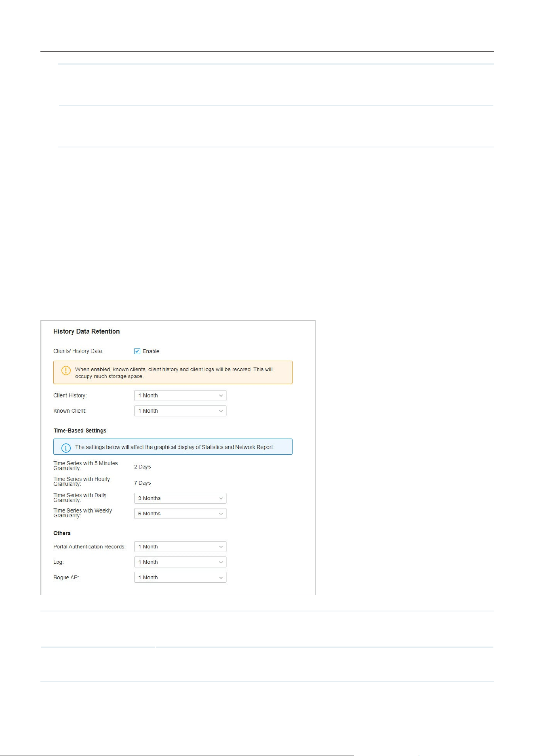Open the Log retention dropdown
The image size is (535, 756).
[180, 562]
